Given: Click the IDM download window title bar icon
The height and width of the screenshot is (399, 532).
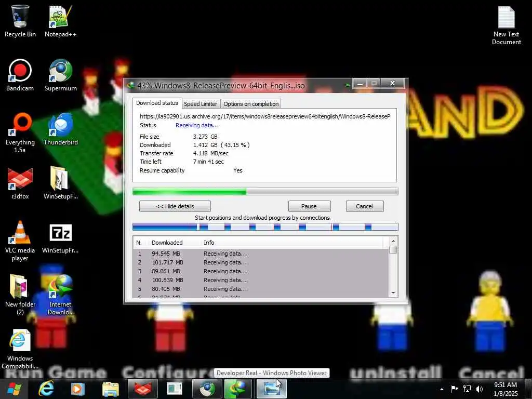Looking at the screenshot, I should 130,85.
